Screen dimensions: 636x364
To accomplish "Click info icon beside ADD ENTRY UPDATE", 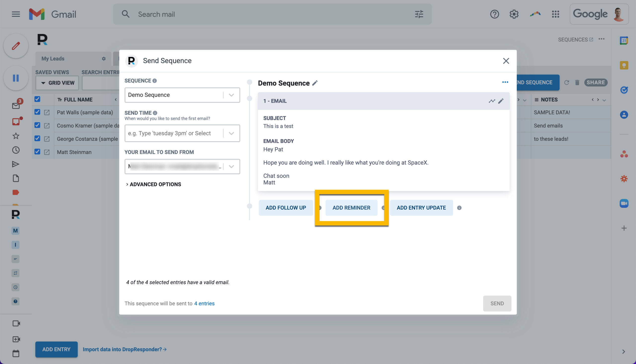I will [x=459, y=208].
